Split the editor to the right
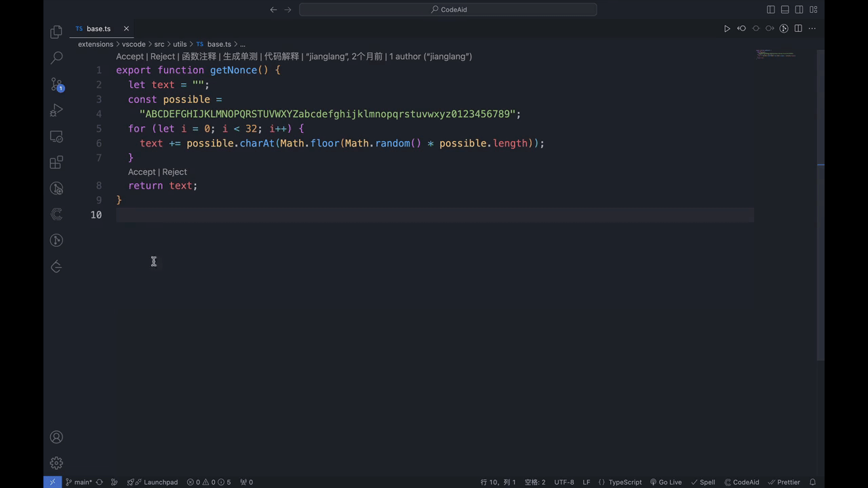The width and height of the screenshot is (868, 488). pyautogui.click(x=798, y=28)
